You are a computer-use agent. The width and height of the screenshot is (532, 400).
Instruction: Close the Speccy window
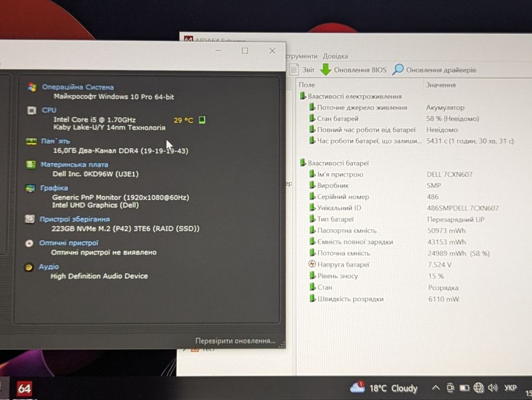[272, 51]
